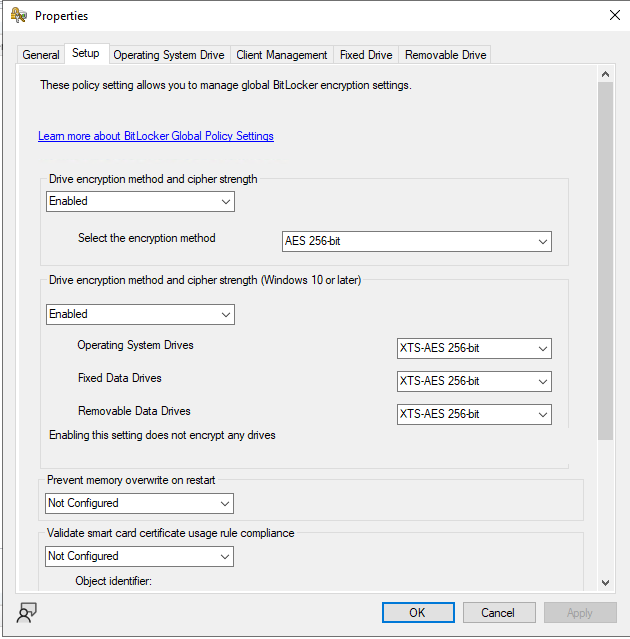Viewport: 630px width, 639px height.
Task: Switch to the General tab
Action: 41,55
